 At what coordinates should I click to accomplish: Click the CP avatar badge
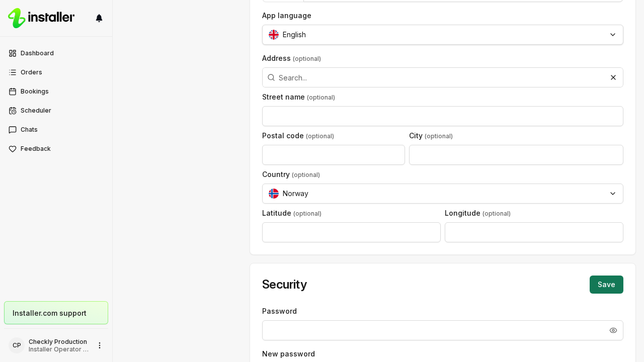click(x=17, y=345)
